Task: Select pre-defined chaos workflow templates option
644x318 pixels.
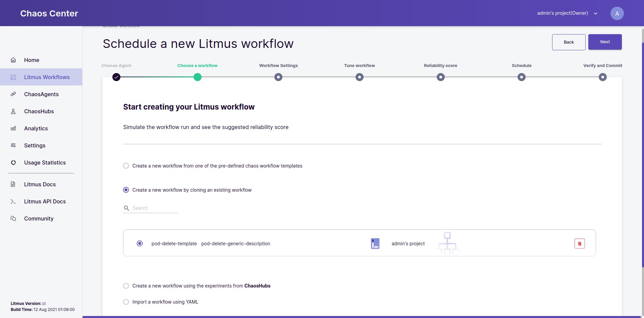Action: tap(126, 166)
